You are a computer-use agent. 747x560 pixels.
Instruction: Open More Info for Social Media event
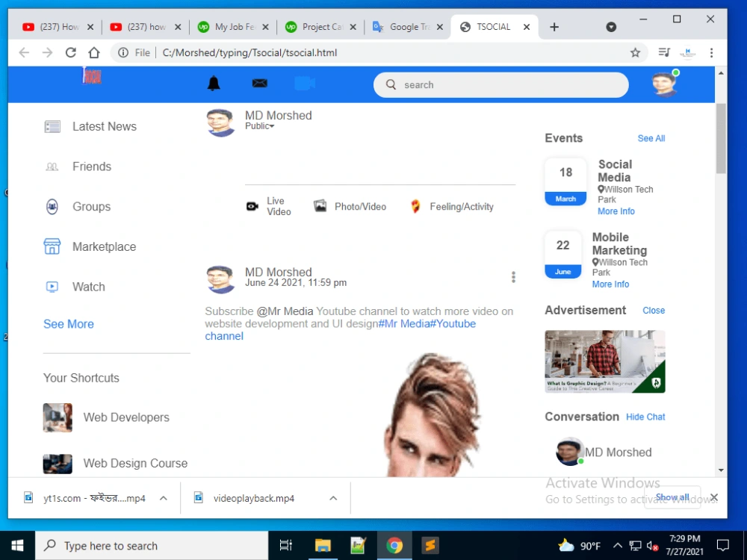[616, 211]
